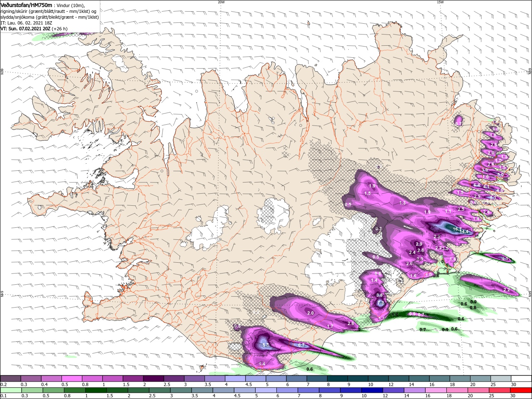Click the 5.0 precipitation value in the east
Viewport: 532px width, 399px height.
[x=500, y=175]
